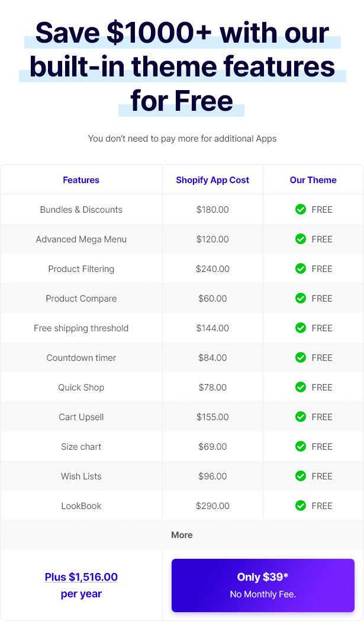Click the green checkmark for Wish Lists

click(x=301, y=476)
